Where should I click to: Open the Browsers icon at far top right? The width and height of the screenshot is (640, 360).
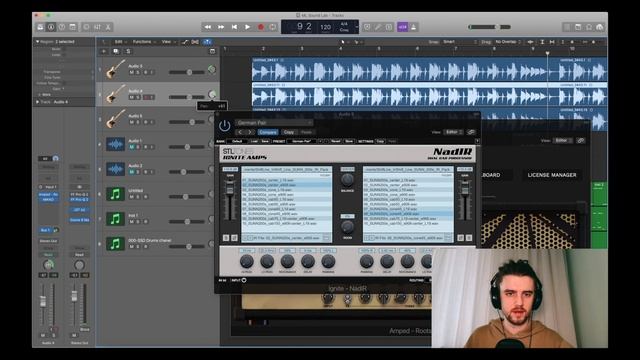(600, 27)
